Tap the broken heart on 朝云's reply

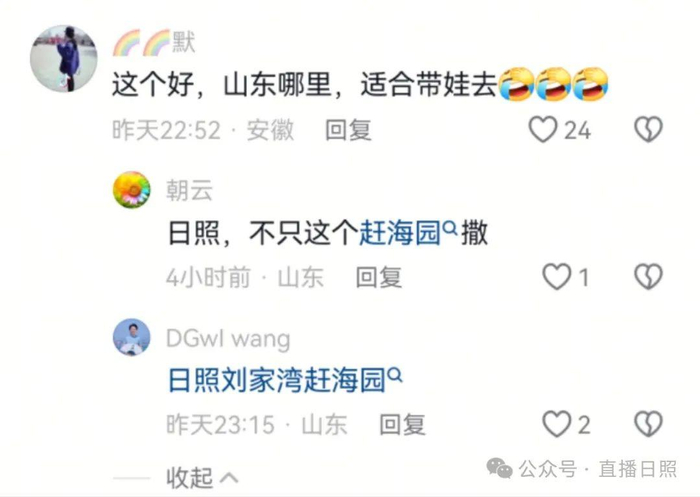648,276
